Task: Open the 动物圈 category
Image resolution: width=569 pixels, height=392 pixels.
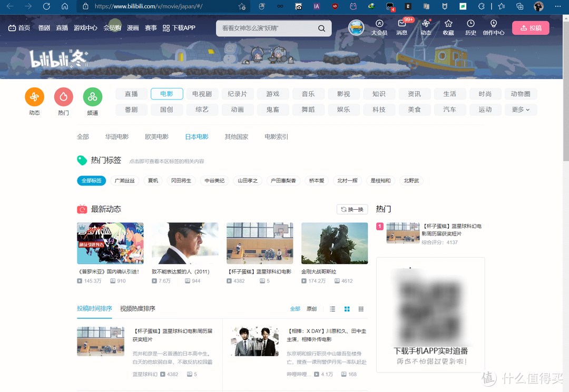Action: coord(521,94)
